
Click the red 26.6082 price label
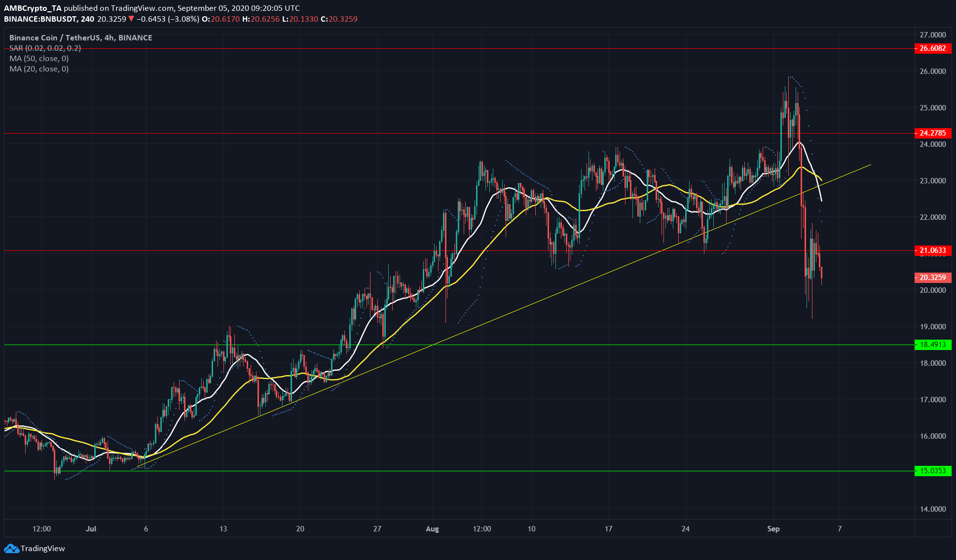pos(932,48)
